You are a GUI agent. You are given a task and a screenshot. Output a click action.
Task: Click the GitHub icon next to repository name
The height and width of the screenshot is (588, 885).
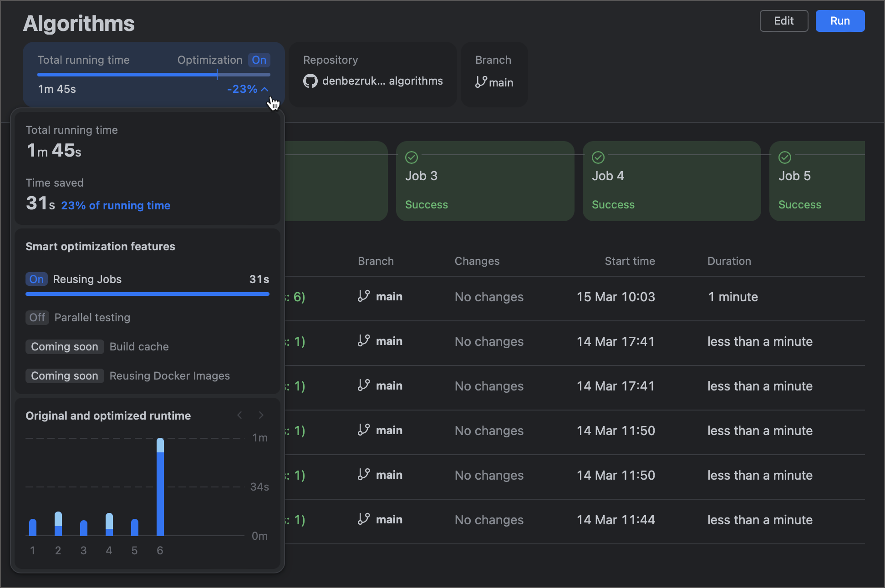tap(310, 81)
